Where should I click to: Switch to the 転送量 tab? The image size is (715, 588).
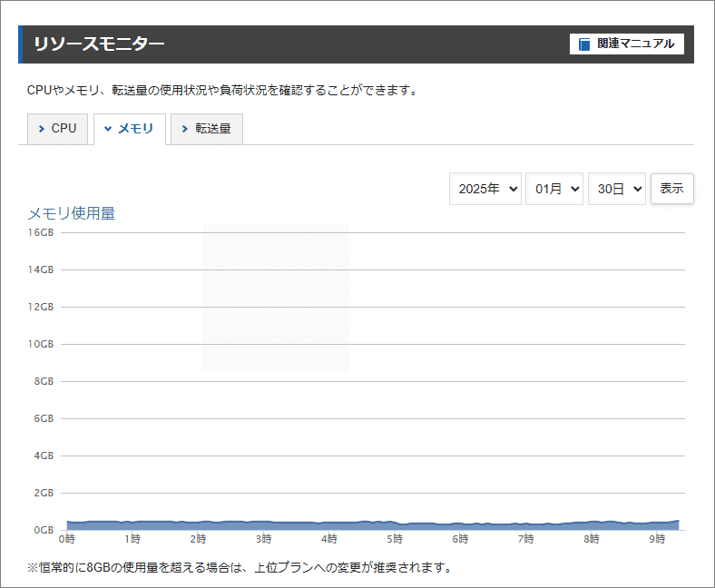[x=207, y=129]
